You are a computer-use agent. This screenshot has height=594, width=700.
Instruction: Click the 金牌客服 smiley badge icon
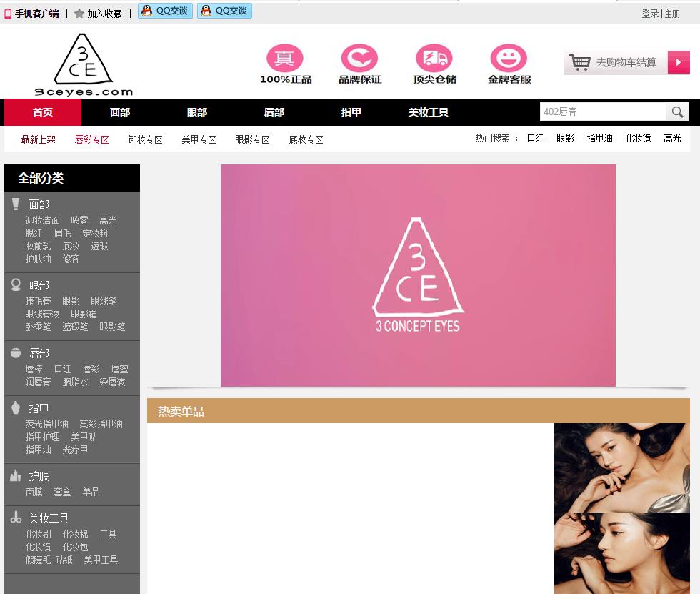click(x=509, y=58)
